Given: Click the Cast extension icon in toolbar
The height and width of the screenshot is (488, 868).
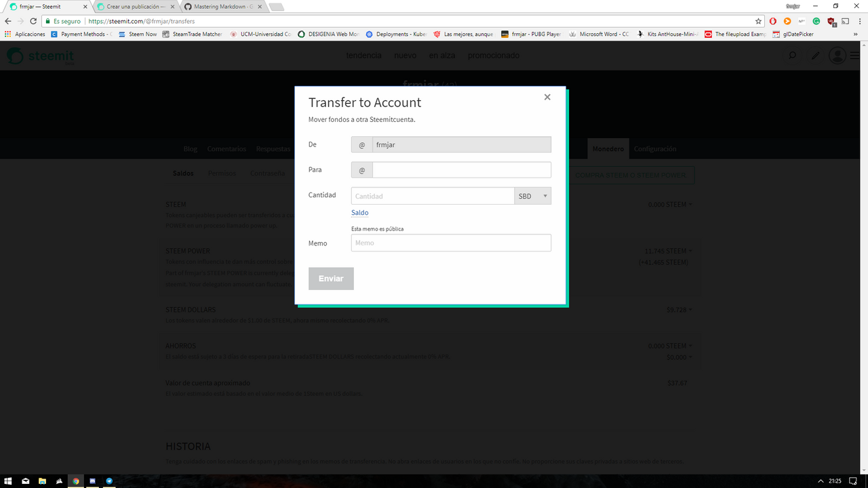Looking at the screenshot, I should point(846,21).
